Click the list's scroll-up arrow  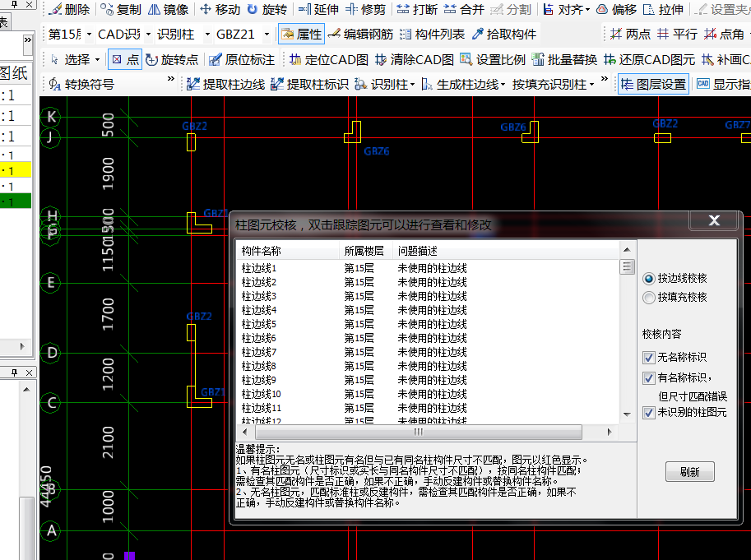click(627, 250)
